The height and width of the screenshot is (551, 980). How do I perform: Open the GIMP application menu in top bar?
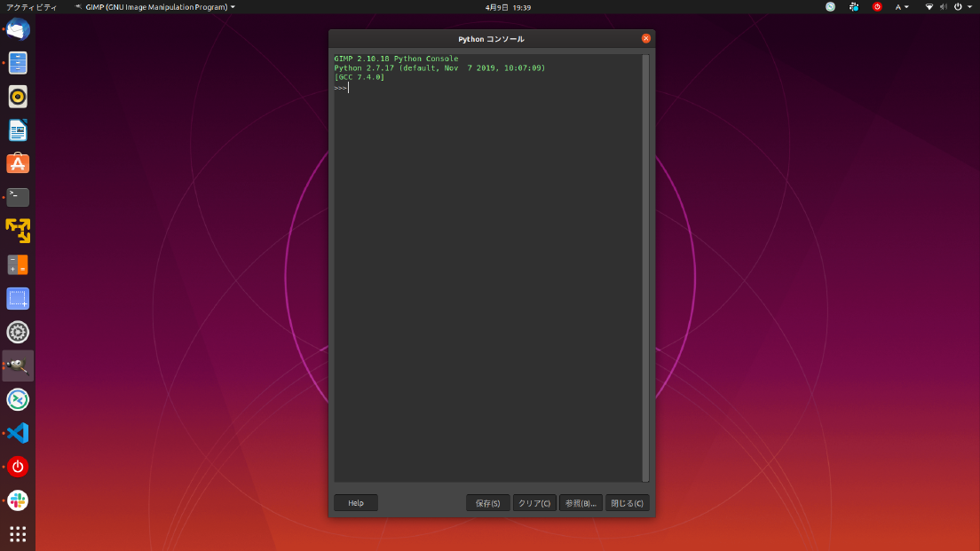(x=155, y=7)
